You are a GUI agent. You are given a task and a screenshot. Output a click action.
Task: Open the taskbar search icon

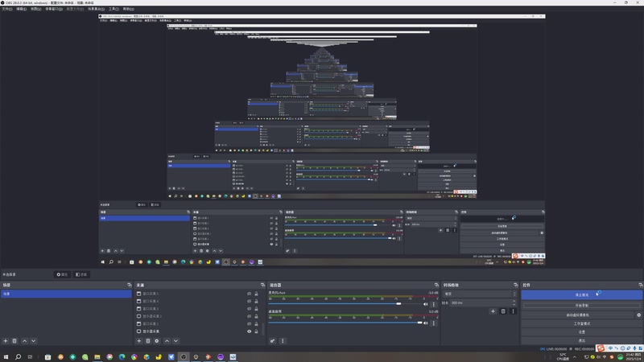click(18, 356)
